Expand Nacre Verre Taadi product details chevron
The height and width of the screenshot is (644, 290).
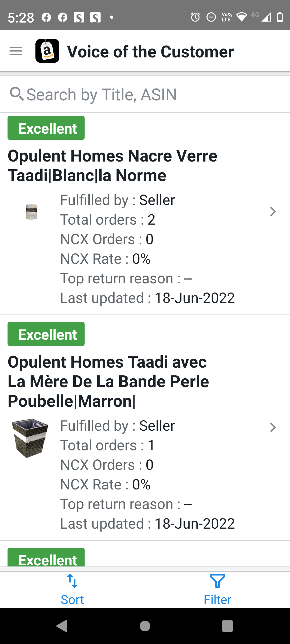(x=273, y=212)
